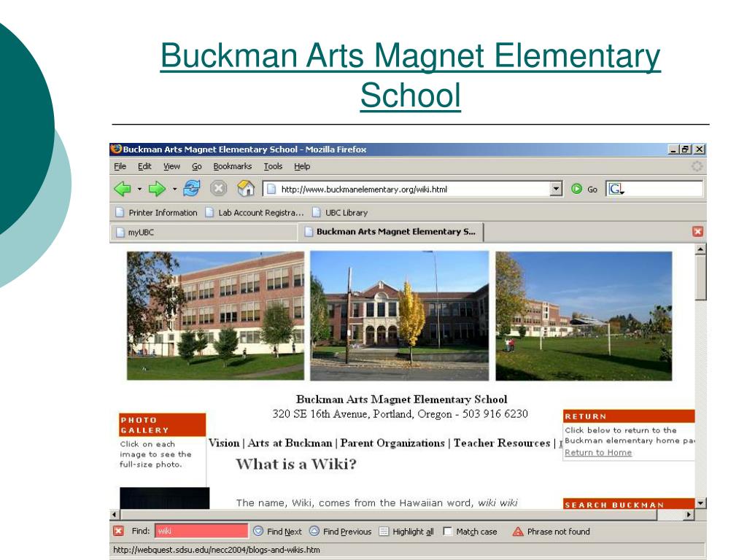This screenshot has height=560, width=747.
Task: Enable the Match case checkbox
Action: tap(447, 531)
